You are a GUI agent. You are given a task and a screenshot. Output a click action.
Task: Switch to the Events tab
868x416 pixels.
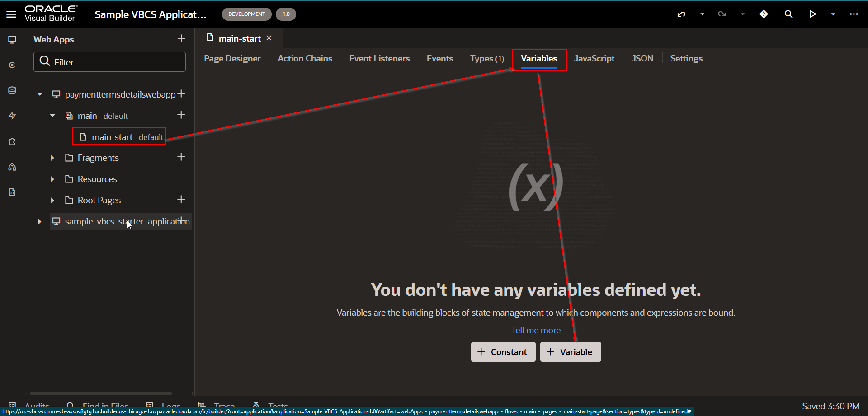[x=440, y=58]
